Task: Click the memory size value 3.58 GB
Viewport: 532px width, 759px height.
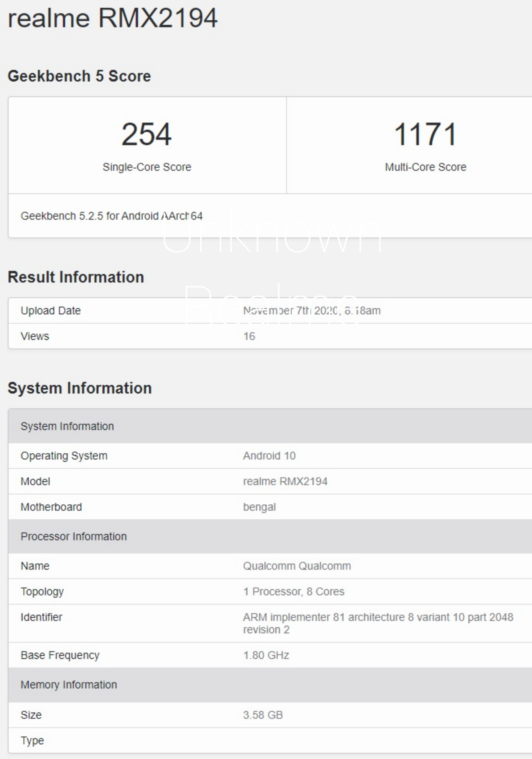Action: coord(263,715)
